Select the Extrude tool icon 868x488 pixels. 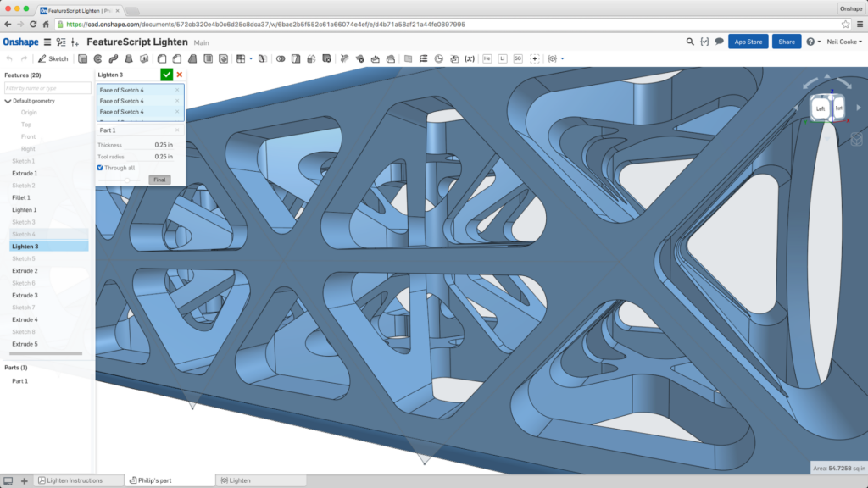[x=82, y=58]
